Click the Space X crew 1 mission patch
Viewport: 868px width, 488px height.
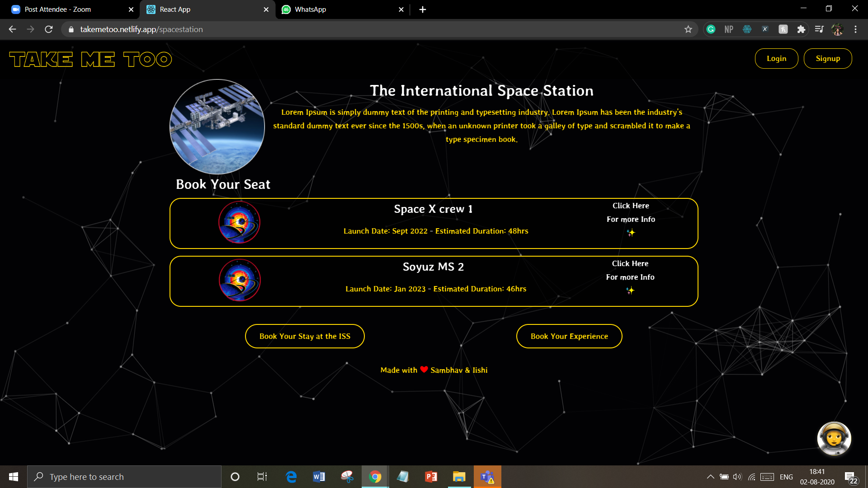click(x=239, y=223)
